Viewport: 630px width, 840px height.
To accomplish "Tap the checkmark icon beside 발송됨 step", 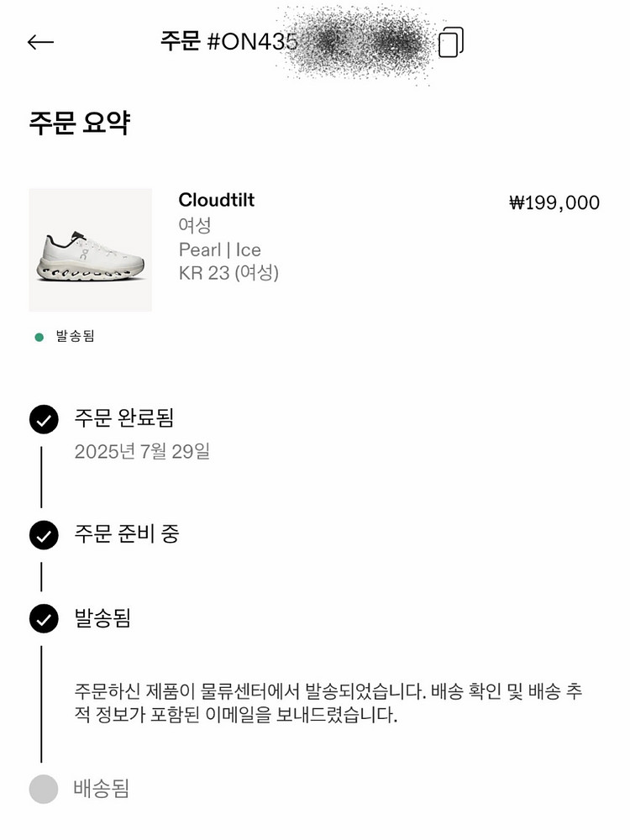I will tap(44, 619).
